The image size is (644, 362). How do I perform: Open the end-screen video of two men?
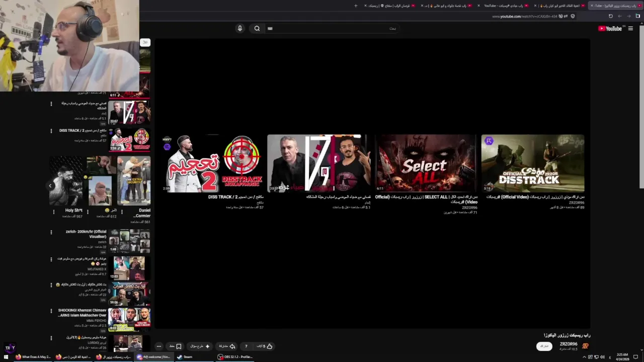click(x=319, y=163)
